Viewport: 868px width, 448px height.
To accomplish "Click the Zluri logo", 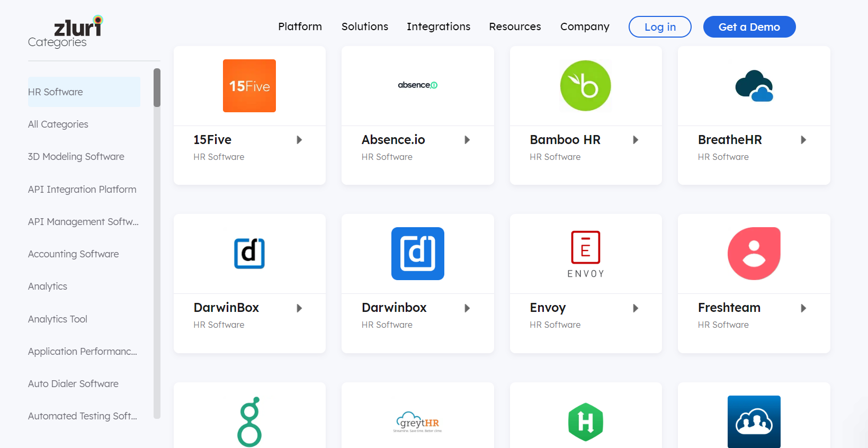I will (x=78, y=26).
